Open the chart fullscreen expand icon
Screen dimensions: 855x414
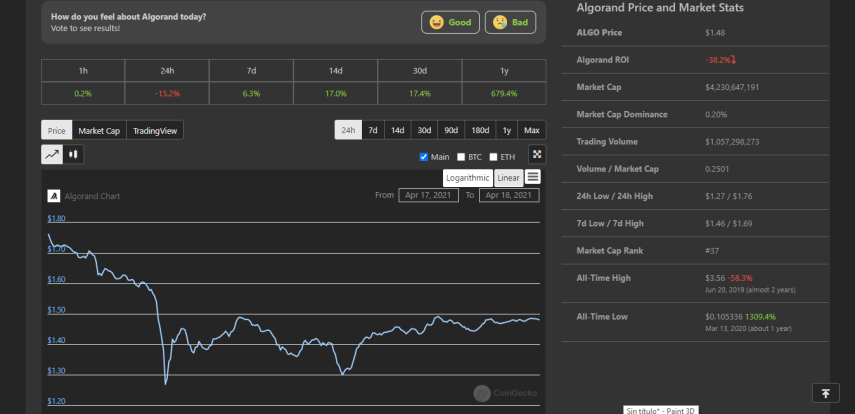pyautogui.click(x=537, y=154)
